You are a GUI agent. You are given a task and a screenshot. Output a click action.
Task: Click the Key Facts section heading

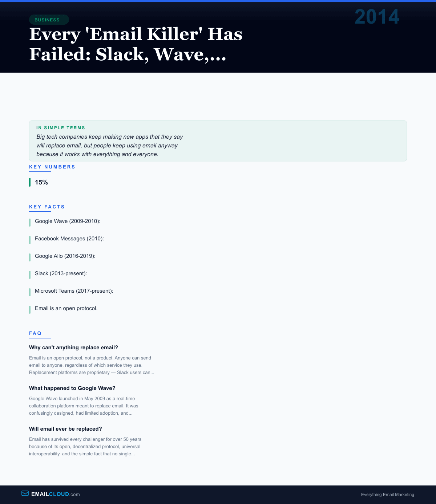point(47,207)
